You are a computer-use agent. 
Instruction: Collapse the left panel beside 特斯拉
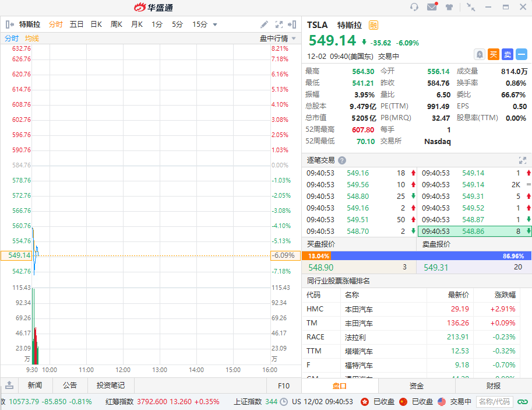(x=10, y=24)
